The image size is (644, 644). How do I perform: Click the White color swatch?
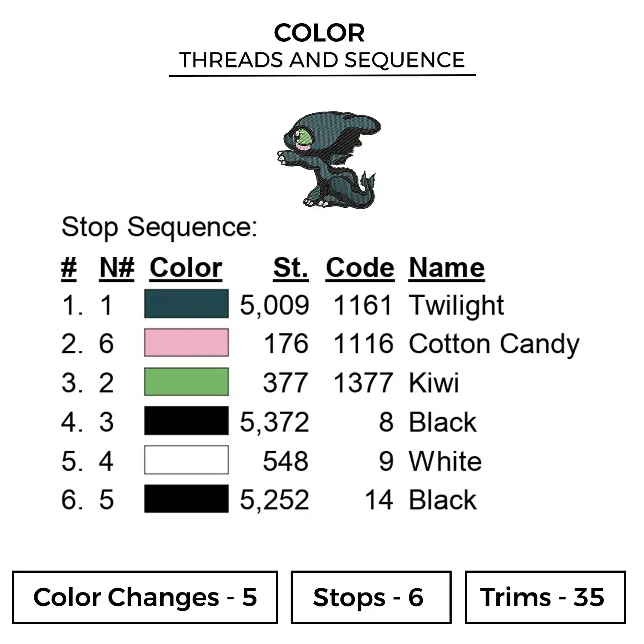tap(186, 460)
